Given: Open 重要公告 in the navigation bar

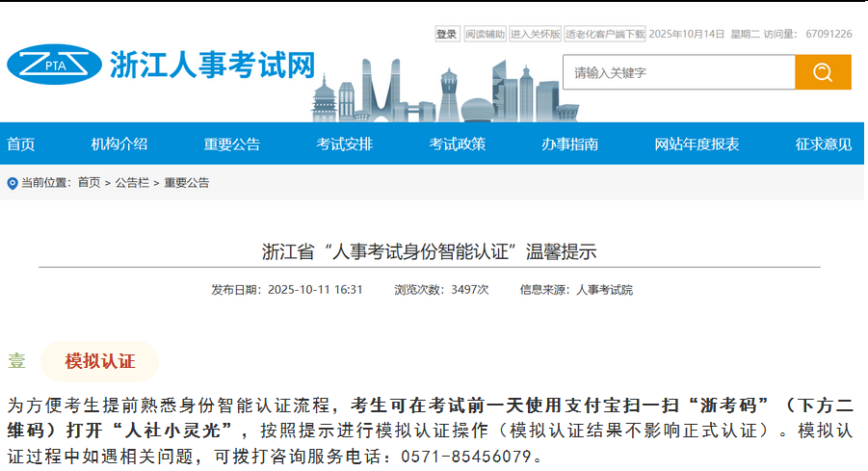Looking at the screenshot, I should click(232, 144).
